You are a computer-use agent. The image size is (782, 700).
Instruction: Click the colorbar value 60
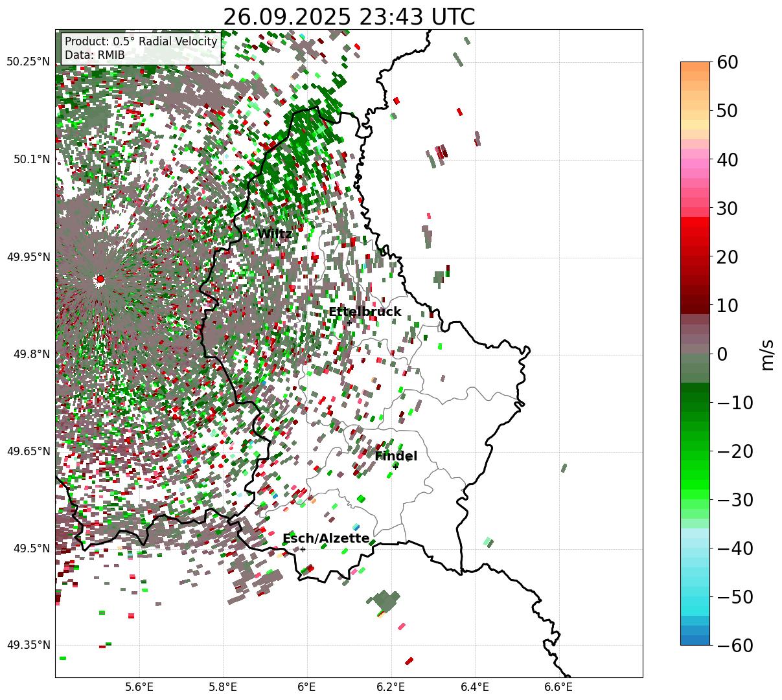[726, 63]
